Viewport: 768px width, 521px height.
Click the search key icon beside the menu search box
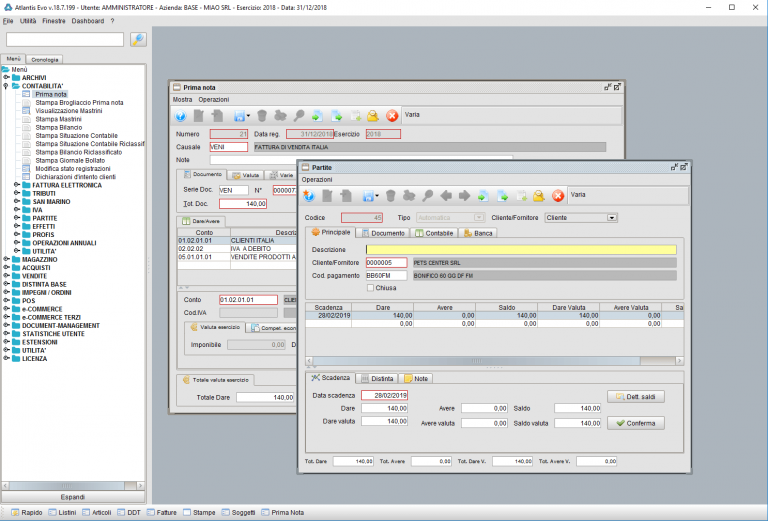138,39
